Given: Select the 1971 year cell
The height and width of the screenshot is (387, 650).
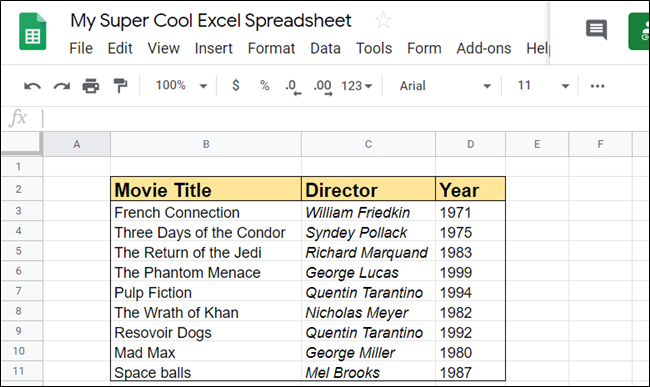Looking at the screenshot, I should pyautogui.click(x=471, y=211).
